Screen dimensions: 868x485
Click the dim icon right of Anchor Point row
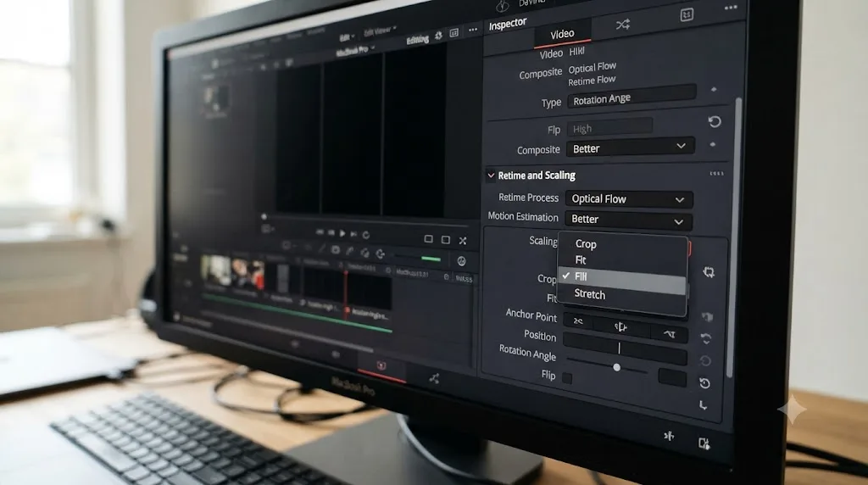coord(707,316)
